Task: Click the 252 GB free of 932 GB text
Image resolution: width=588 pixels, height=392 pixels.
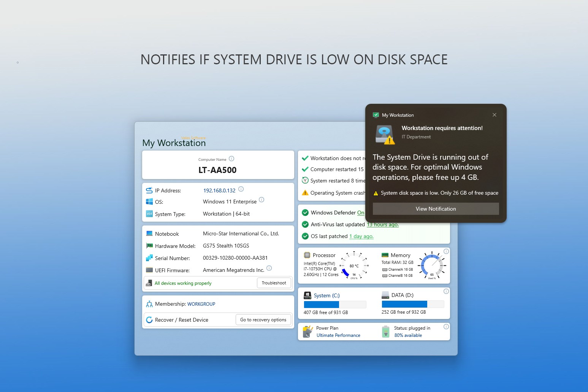Action: (404, 312)
